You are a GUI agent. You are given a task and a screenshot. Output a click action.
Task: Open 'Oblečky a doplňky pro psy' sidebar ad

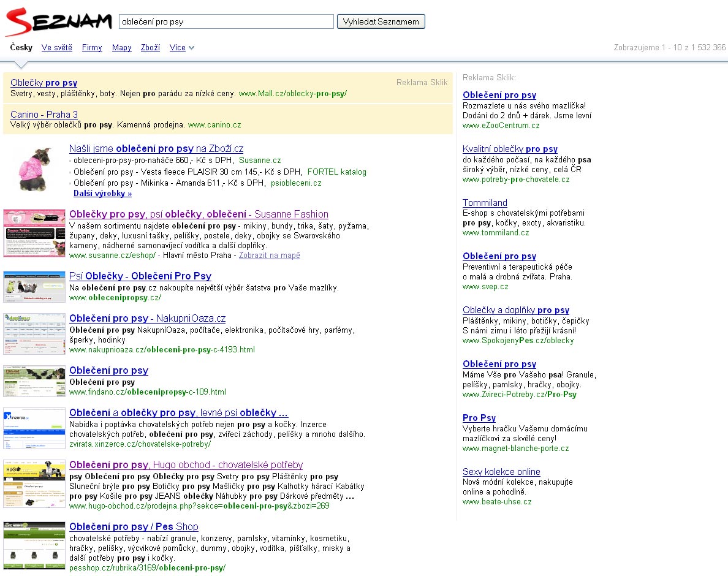[516, 310]
